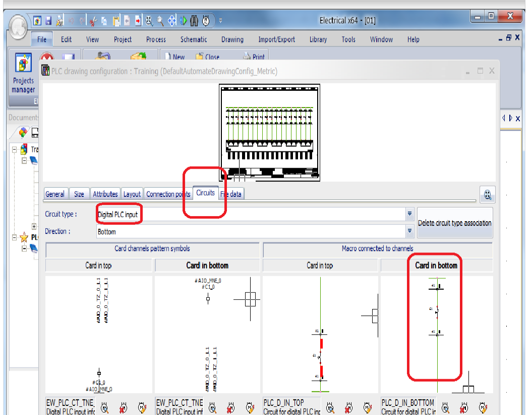Screen dimensions: 532x415
Task: Open the Circuit type dropdown
Action: point(409,214)
